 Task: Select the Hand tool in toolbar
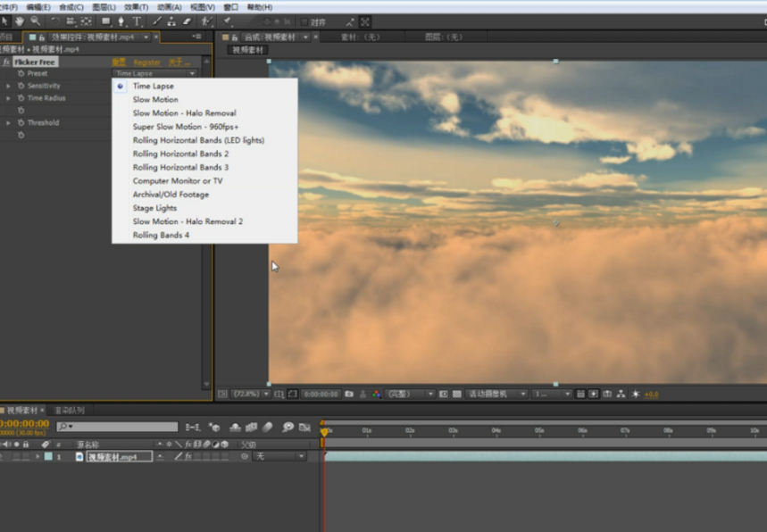pyautogui.click(x=20, y=21)
